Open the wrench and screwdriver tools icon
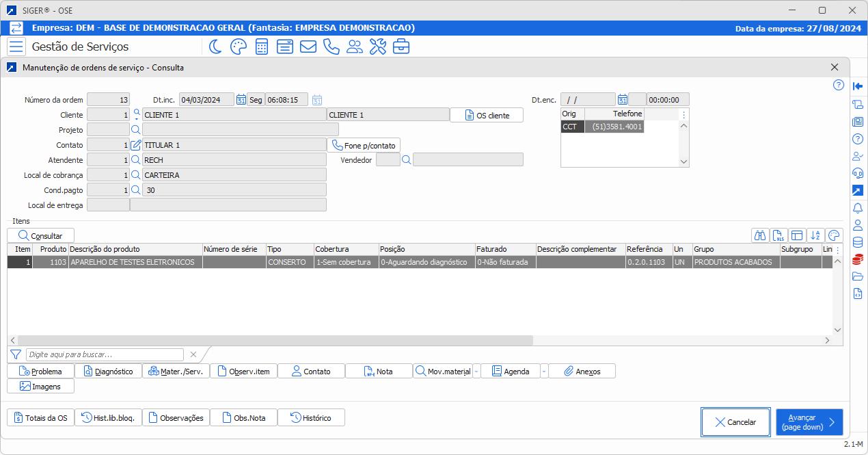868x455 pixels. point(377,47)
